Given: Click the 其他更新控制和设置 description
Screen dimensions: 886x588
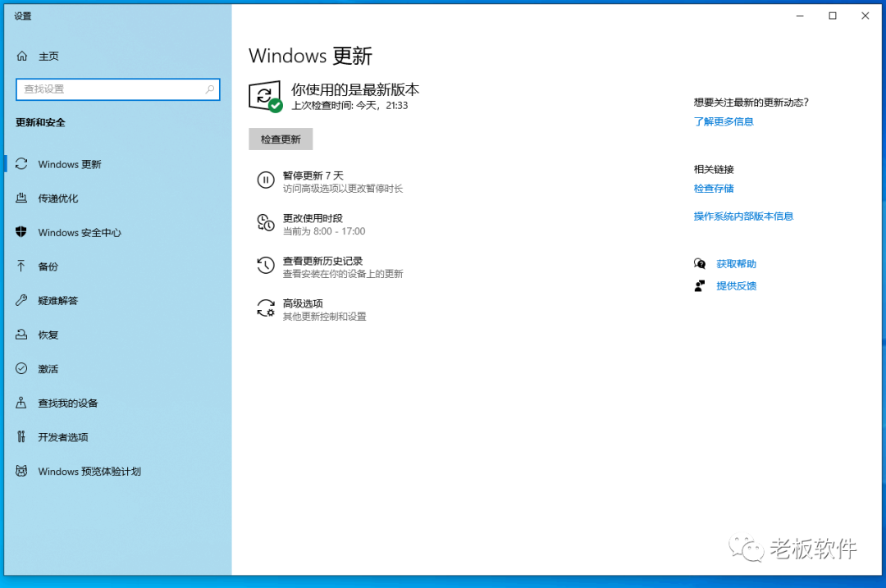Looking at the screenshot, I should pyautogui.click(x=324, y=317).
